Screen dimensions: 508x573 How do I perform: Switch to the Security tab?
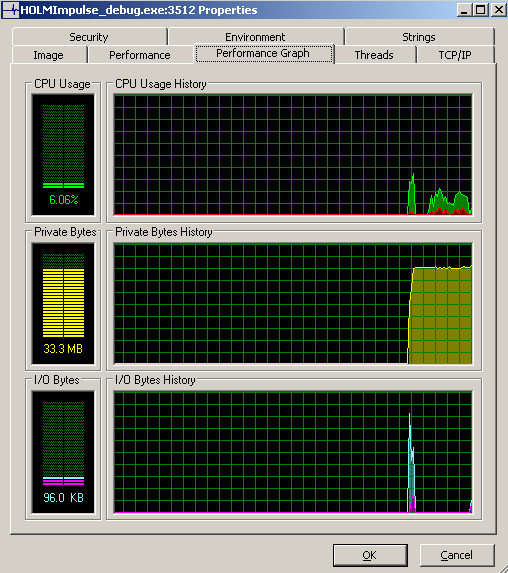click(89, 37)
